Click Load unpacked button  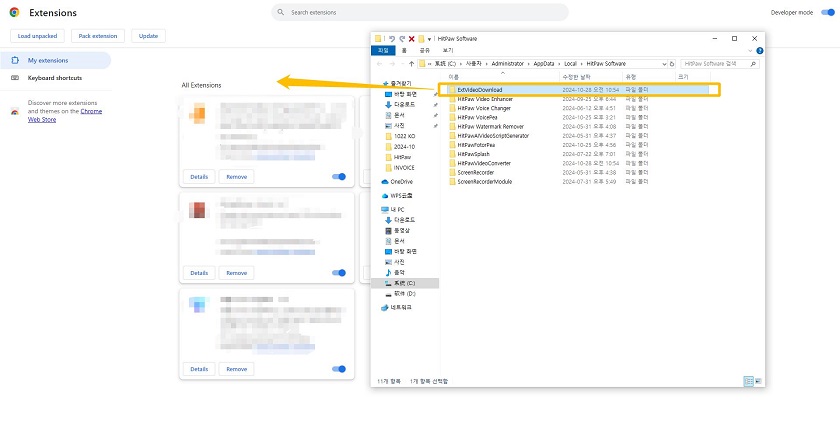37,36
